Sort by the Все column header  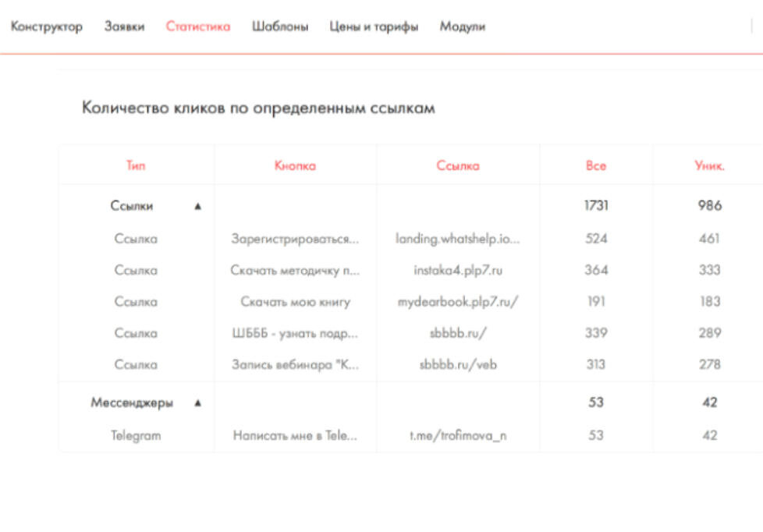click(597, 165)
